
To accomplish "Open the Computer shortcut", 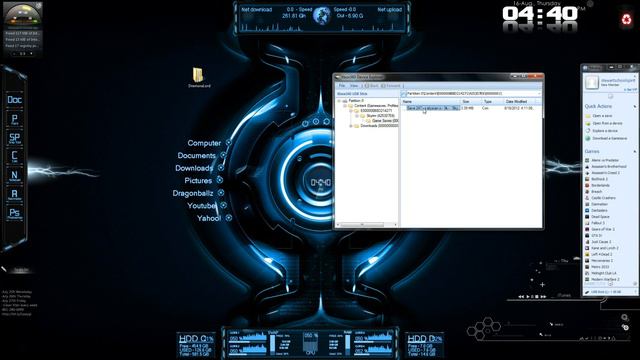I will (204, 143).
